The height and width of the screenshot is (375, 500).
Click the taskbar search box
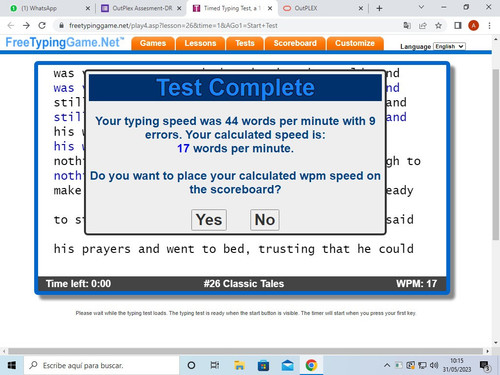(101, 366)
